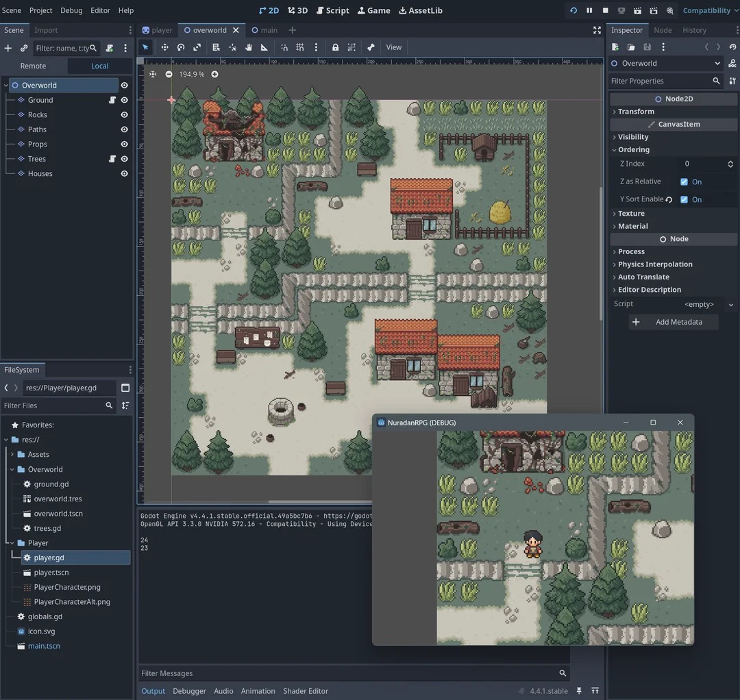
Task: Open the History dock tab
Action: click(x=694, y=30)
